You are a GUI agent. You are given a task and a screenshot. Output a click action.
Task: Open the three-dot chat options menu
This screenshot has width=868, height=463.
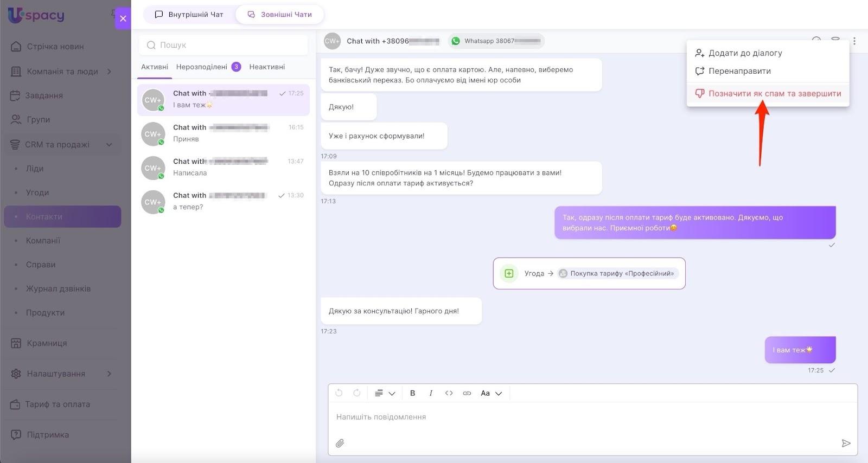pyautogui.click(x=854, y=41)
